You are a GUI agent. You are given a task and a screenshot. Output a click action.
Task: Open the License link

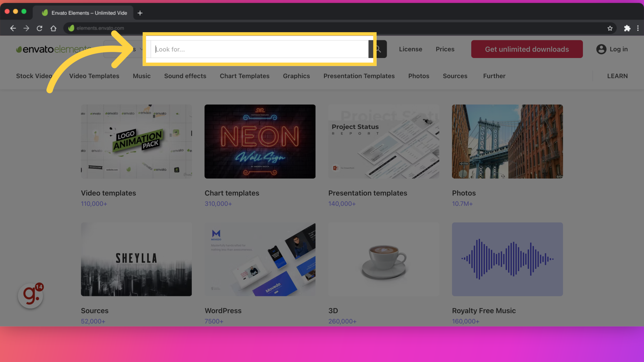pos(411,49)
